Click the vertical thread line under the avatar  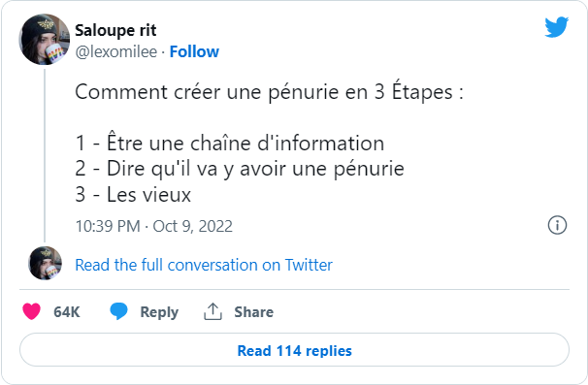45,155
